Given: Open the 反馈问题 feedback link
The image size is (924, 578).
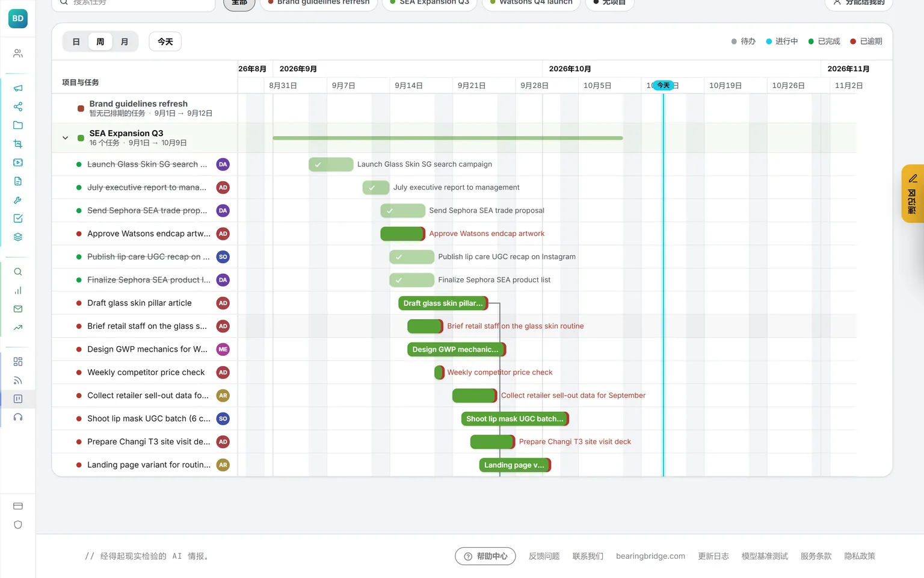Looking at the screenshot, I should (x=544, y=556).
